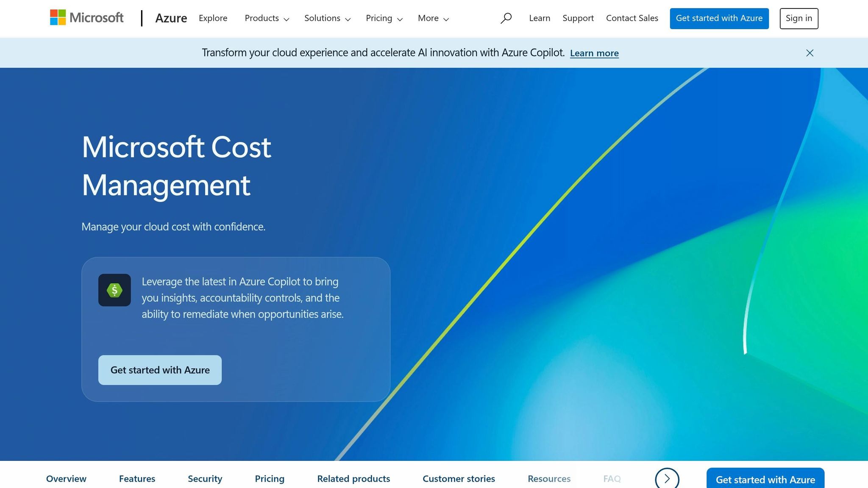Open Contact Sales link
This screenshot has height=488, width=868.
pos(632,18)
